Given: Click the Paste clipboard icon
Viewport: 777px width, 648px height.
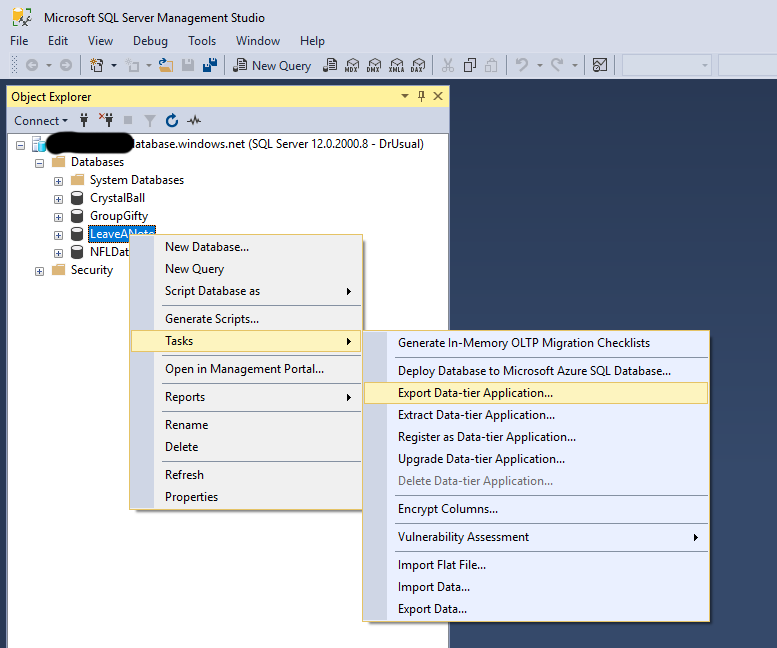Looking at the screenshot, I should point(491,65).
